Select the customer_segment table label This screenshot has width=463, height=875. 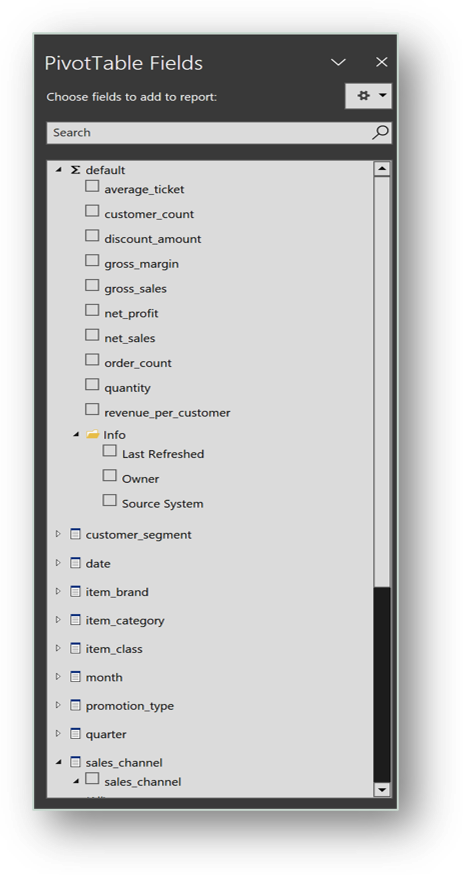(x=138, y=535)
